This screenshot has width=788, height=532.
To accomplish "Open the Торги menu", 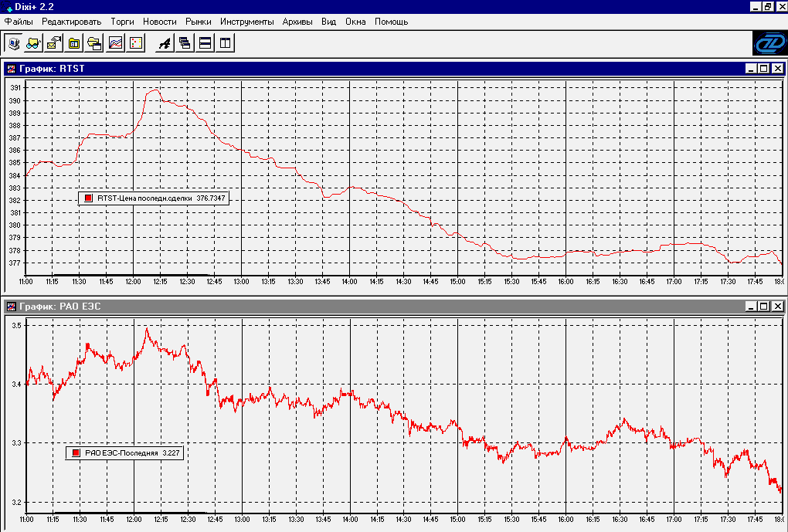I will point(122,22).
